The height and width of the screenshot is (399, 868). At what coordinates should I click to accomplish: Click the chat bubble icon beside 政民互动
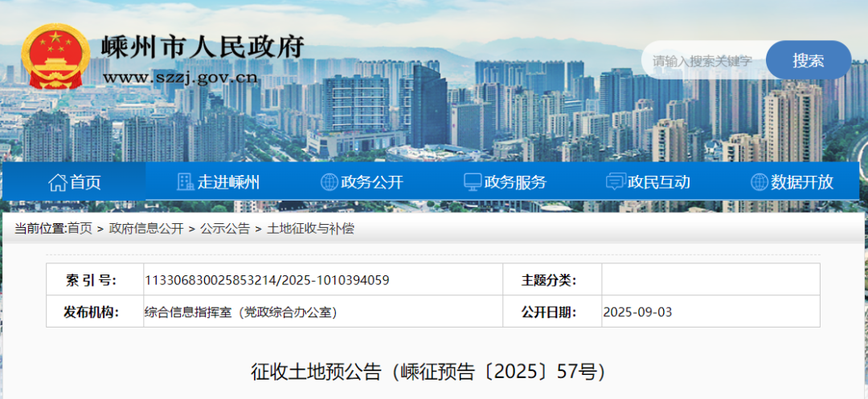click(x=616, y=182)
